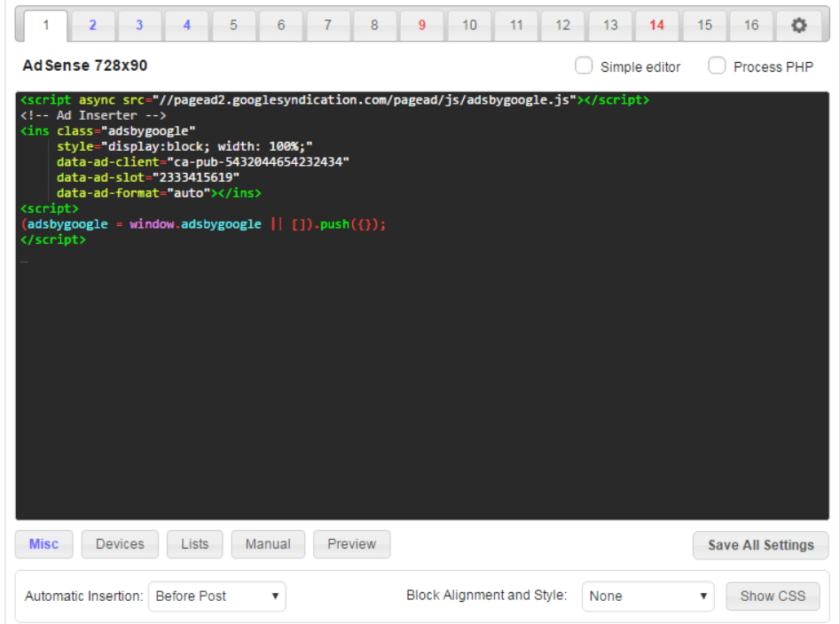Switch to block tab 4

tap(186, 25)
